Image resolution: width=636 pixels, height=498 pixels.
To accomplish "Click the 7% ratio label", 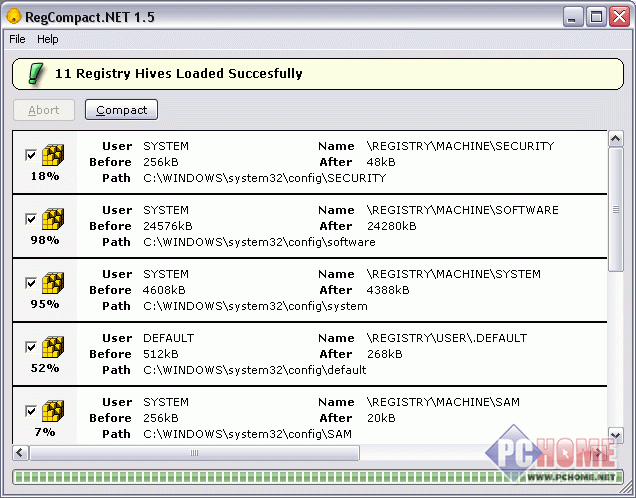I will [45, 432].
